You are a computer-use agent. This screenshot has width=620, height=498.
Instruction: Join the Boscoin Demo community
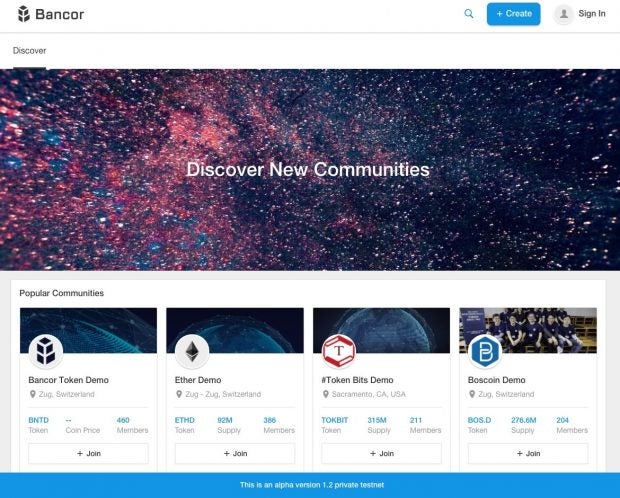point(528,453)
